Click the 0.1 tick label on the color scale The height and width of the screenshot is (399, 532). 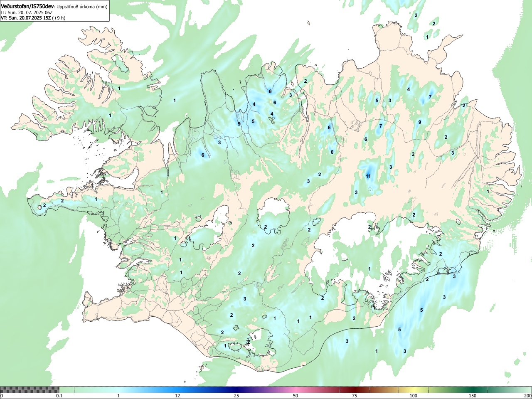coord(59,396)
